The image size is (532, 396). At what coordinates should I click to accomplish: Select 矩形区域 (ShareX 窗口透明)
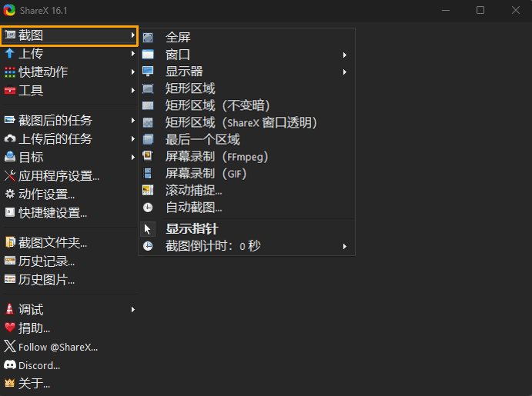[x=246, y=122]
